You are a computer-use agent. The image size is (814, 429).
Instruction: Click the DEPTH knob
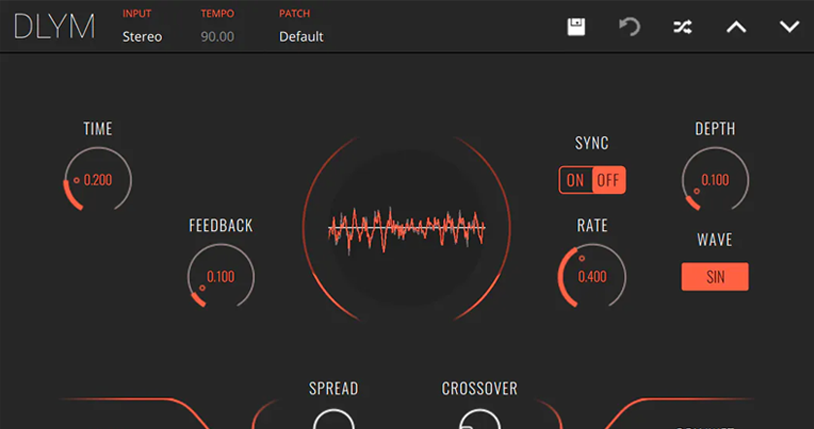(715, 180)
